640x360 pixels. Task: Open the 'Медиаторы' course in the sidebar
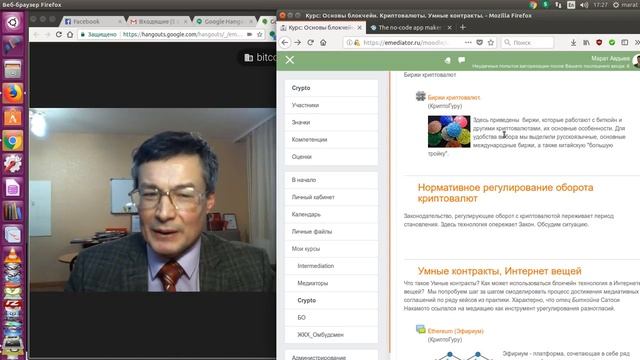point(331,283)
